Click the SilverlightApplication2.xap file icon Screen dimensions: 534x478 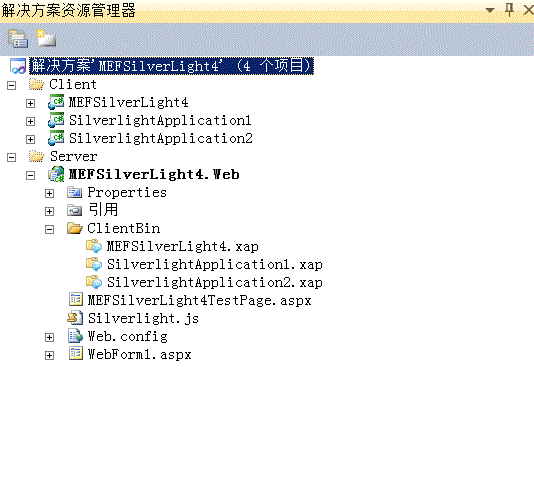pos(94,282)
